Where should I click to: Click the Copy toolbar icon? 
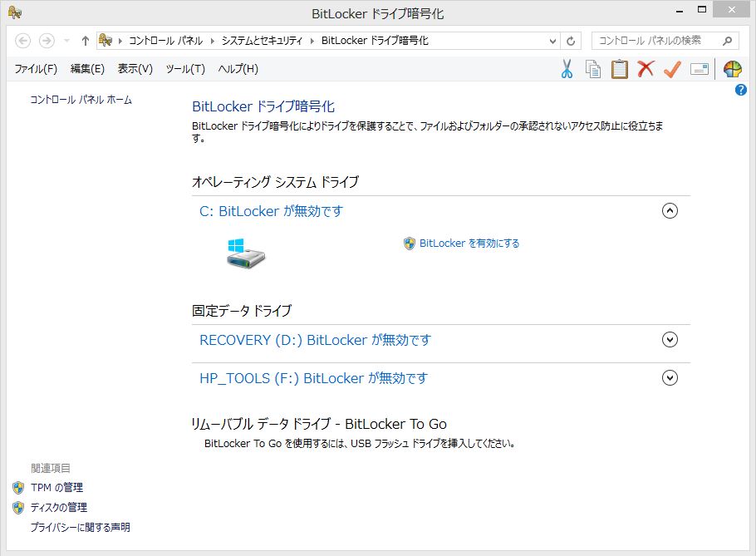593,69
